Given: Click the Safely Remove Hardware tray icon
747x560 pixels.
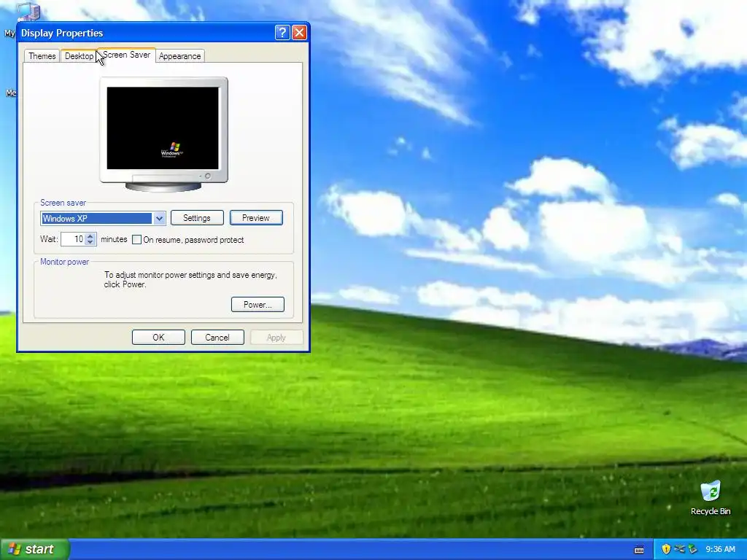Looking at the screenshot, I should point(693,549).
